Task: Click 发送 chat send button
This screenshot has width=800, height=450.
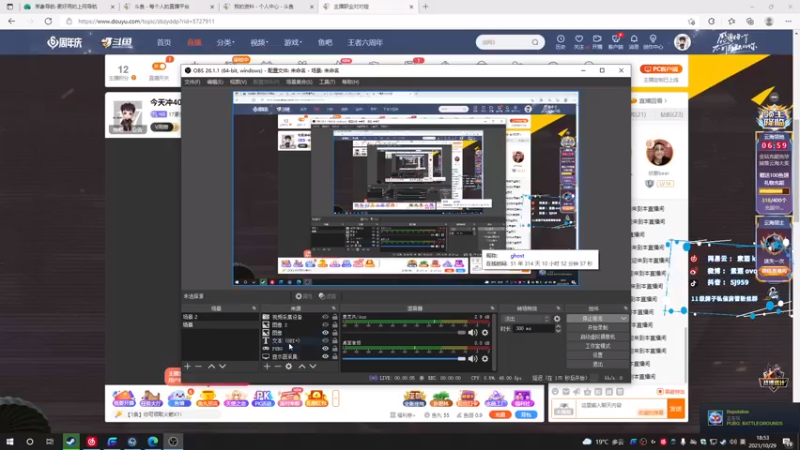Action: (x=676, y=409)
